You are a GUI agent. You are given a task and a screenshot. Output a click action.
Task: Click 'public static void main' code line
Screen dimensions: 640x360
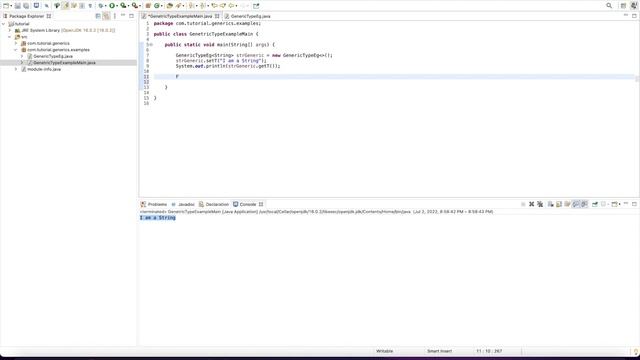click(x=220, y=44)
